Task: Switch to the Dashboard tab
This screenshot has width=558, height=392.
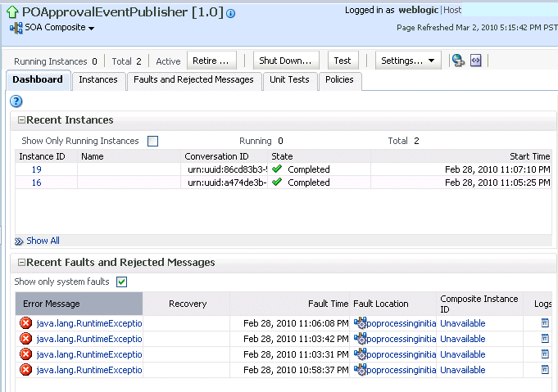Action: tap(38, 79)
